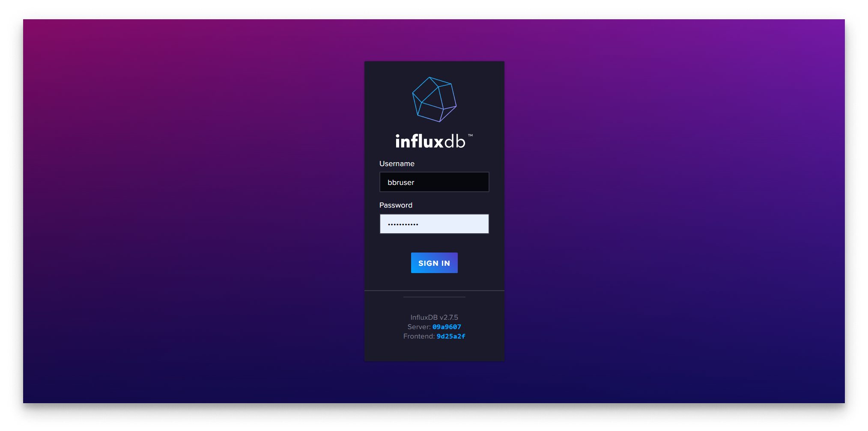Open the Frontend hash link 9d25a2f
Viewport: 868px width, 431px height.
coord(450,336)
